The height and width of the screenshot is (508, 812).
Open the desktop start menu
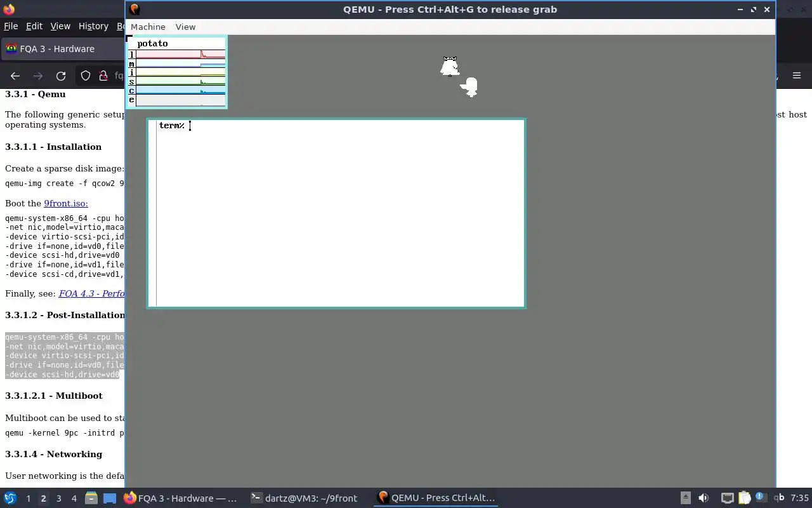[x=10, y=498]
